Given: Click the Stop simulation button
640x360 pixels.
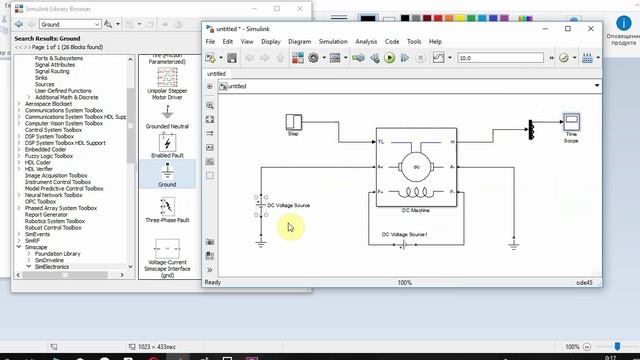Looking at the screenshot, I should pyautogui.click(x=420, y=58).
